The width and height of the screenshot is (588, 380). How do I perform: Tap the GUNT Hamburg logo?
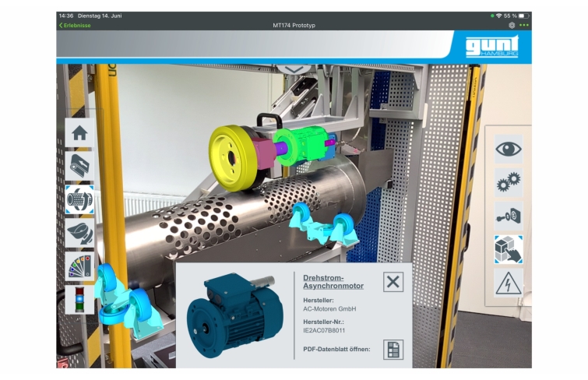point(492,46)
